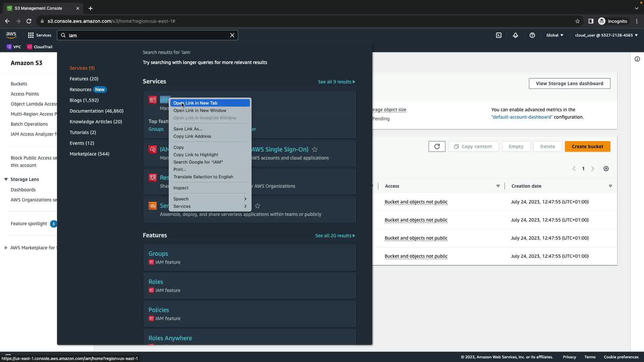The height and width of the screenshot is (362, 644).
Task: Click the Access column sort arrow
Action: [x=498, y=186]
